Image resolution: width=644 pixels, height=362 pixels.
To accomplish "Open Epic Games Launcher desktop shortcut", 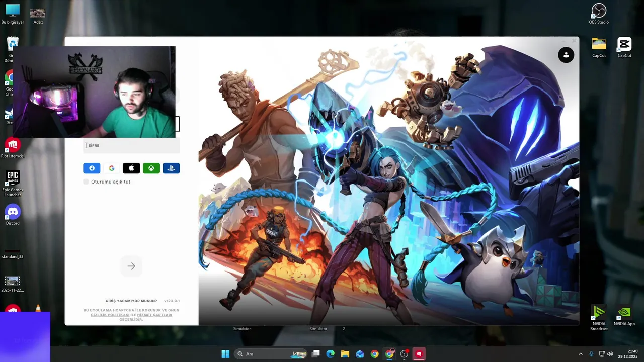I will tap(13, 184).
